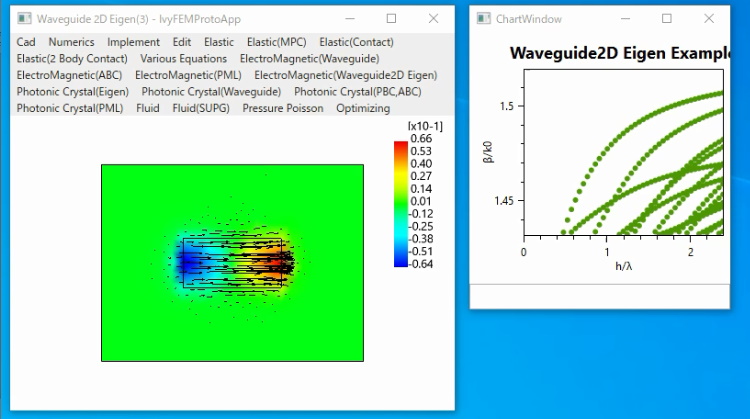Maximize the Waveguide 2D Eigen window
This screenshot has height=419, width=750.
391,19
